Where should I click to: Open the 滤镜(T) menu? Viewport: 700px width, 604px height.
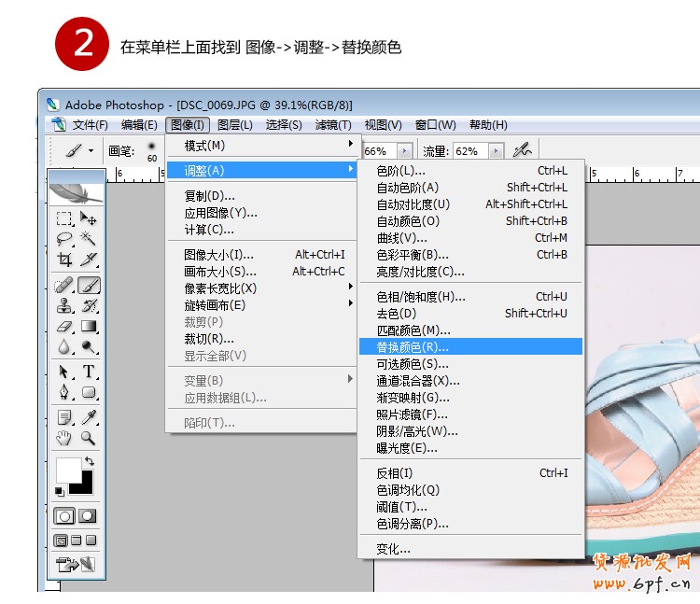[x=333, y=125]
